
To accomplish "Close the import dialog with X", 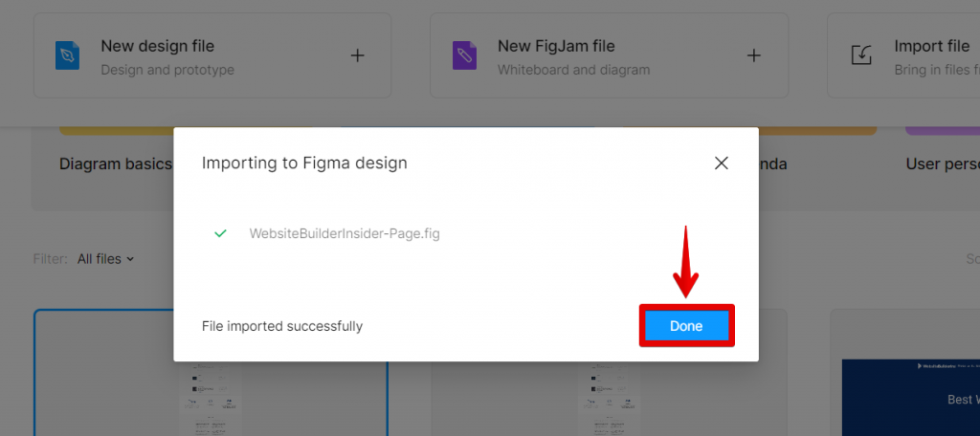I will [722, 163].
